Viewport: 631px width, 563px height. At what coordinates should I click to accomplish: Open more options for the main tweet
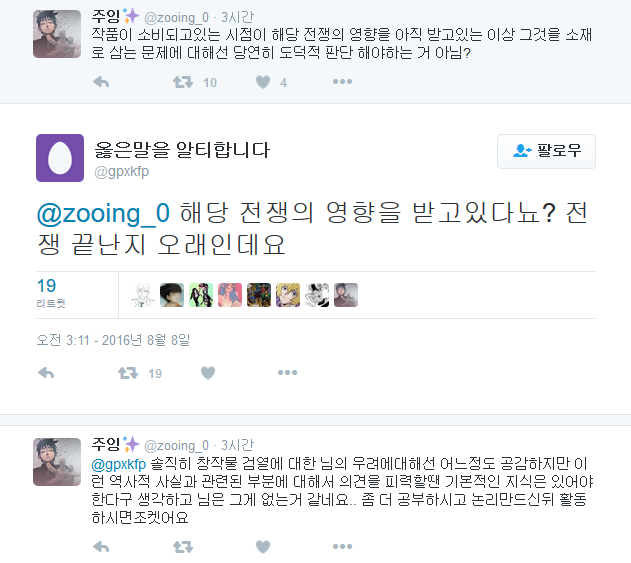(288, 373)
